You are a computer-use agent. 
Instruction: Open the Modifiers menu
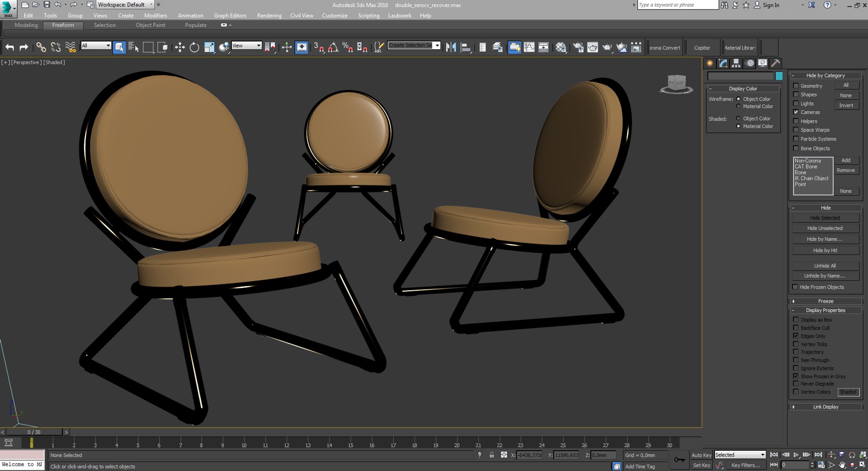pos(156,15)
